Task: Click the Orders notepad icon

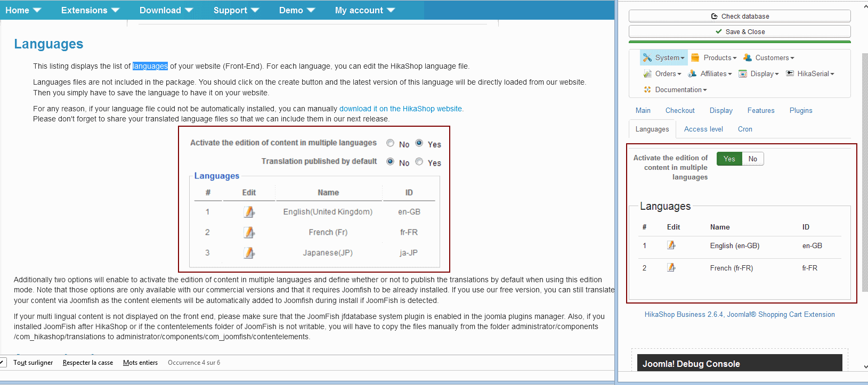Action: pyautogui.click(x=647, y=73)
